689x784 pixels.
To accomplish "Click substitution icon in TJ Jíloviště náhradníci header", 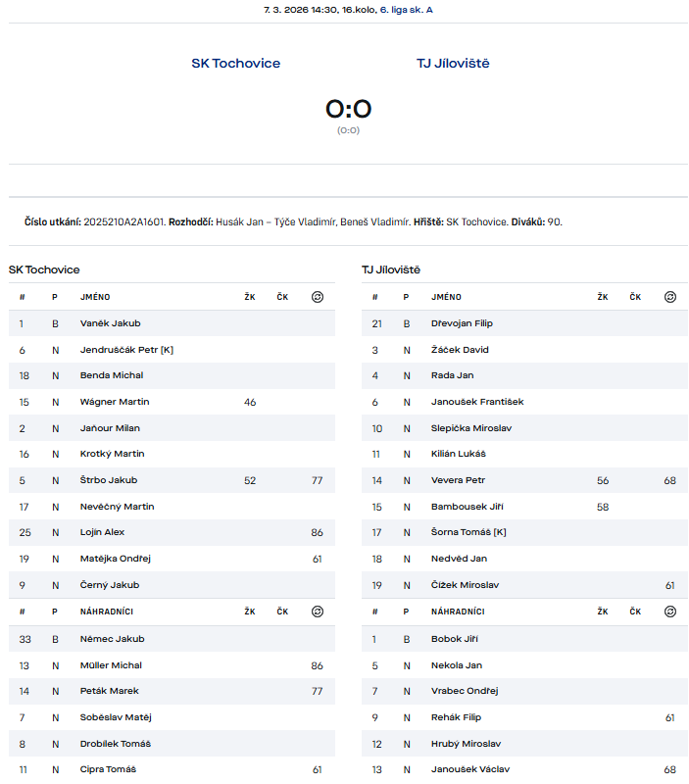I will (x=669, y=612).
